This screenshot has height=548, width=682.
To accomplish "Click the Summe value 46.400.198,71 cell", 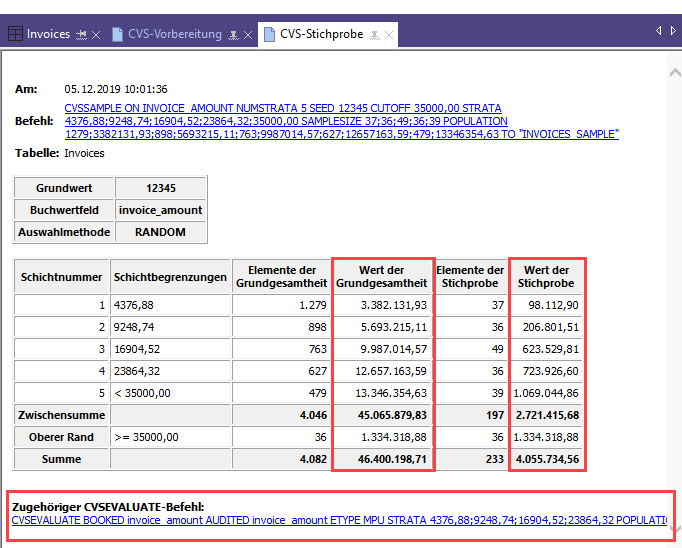I will 383,459.
